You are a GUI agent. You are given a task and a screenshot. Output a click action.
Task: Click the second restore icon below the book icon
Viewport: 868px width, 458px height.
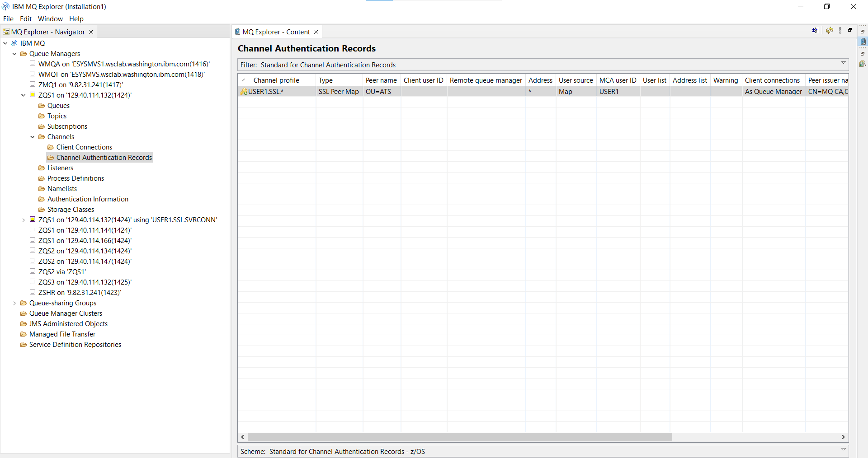pos(863,54)
